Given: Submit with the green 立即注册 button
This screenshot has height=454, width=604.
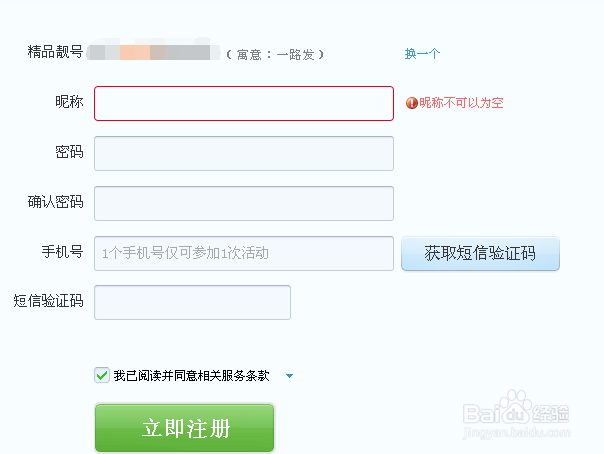Looking at the screenshot, I should pos(184,428).
